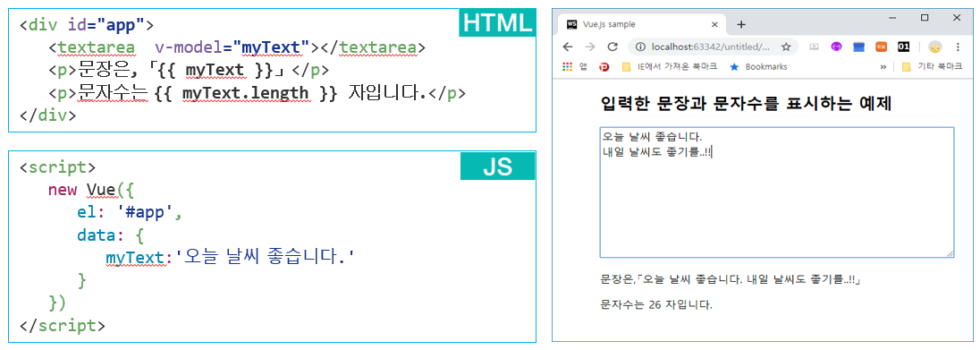Click the localhost address bar URL
This screenshot has width=980, height=350.
[711, 47]
